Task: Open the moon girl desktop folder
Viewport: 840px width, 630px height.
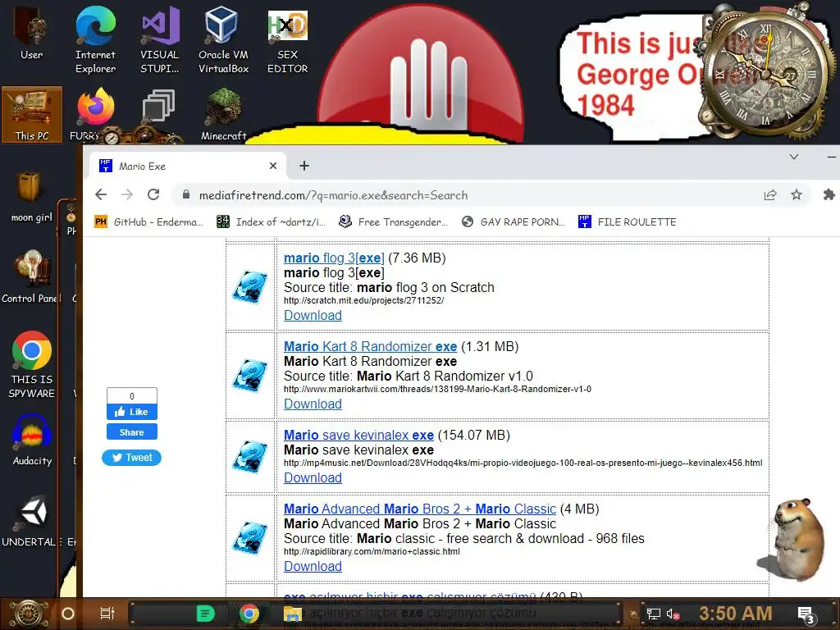Action: (x=32, y=196)
